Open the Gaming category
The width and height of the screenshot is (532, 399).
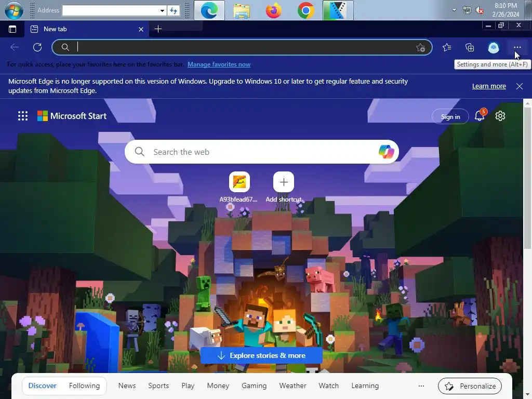click(x=254, y=386)
